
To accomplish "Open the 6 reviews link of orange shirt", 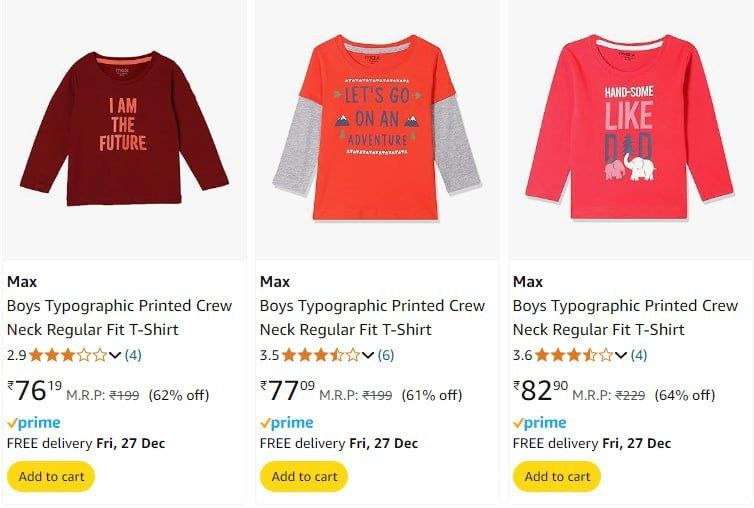I will [x=386, y=355].
